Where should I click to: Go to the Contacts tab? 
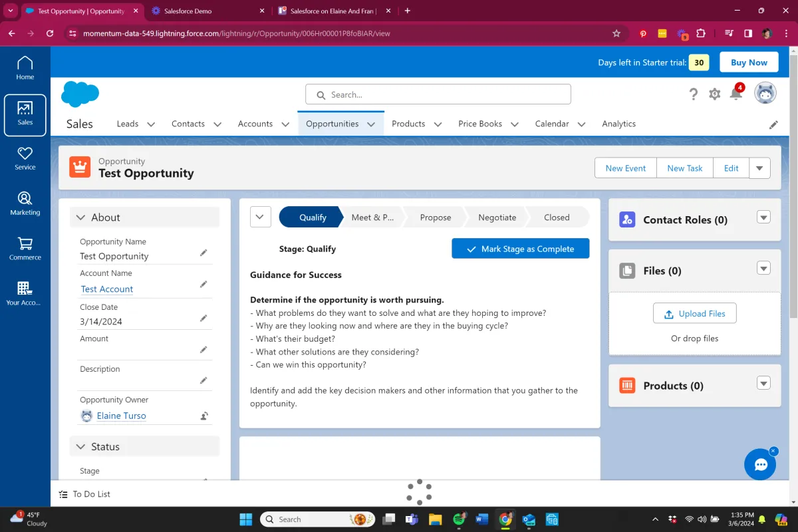[x=188, y=124]
